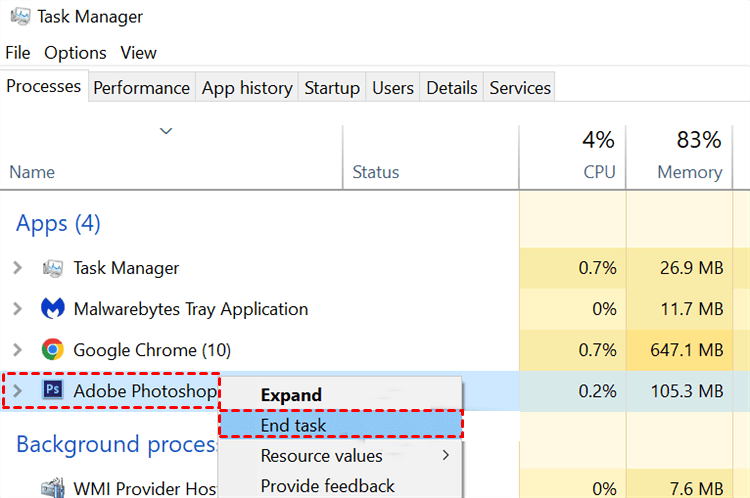The height and width of the screenshot is (498, 750).
Task: Switch to the Startup tab
Action: coord(331,88)
